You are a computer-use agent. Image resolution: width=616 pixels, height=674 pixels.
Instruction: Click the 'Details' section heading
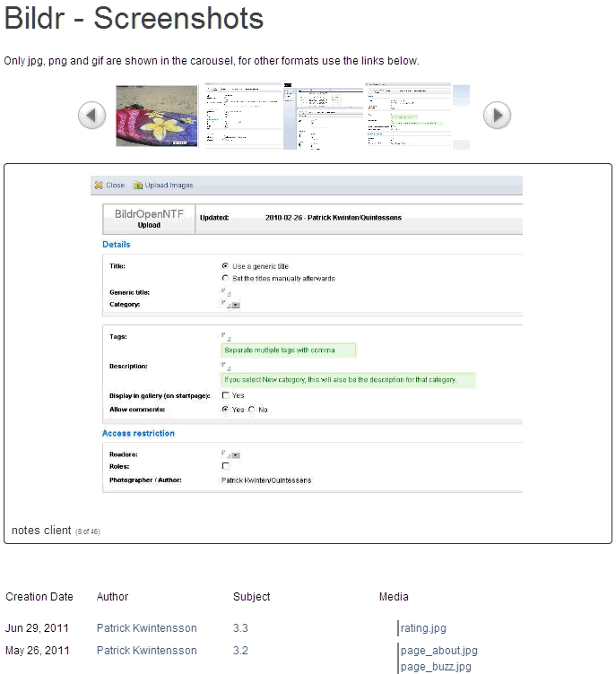tap(117, 244)
